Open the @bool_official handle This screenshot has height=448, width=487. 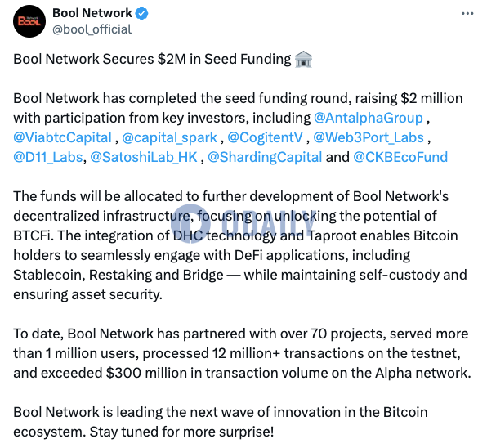[x=92, y=29]
